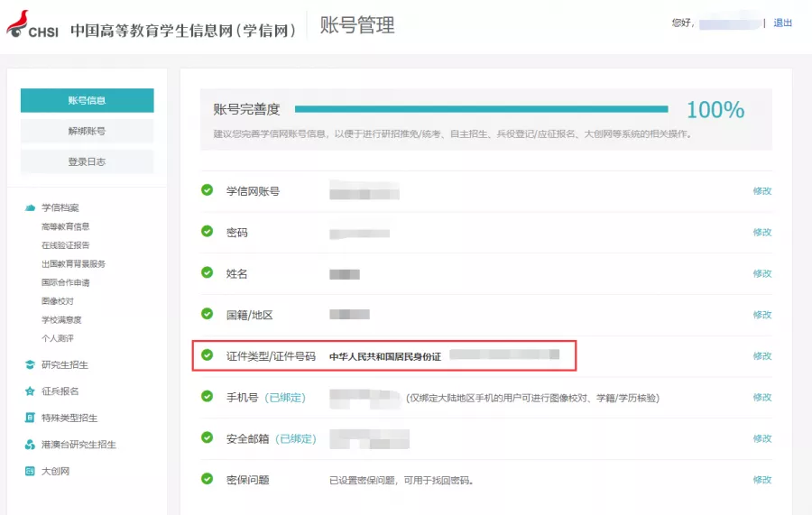Click green check icon beside 学信网账号
812x515 pixels.
click(208, 190)
